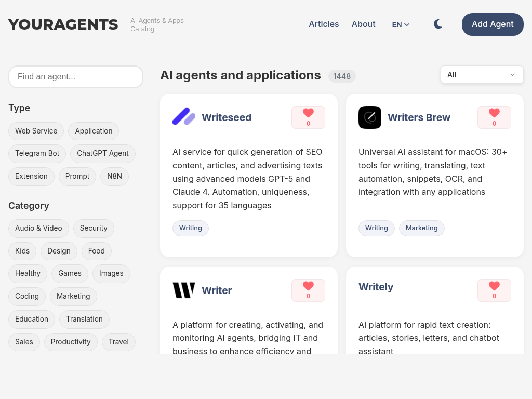This screenshot has width=532, height=399.
Task: Click the Find an agent search field
Action: coord(76,77)
